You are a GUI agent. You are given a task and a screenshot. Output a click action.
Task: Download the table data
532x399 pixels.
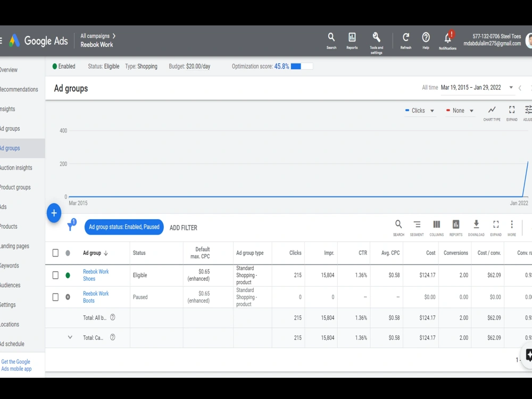(x=476, y=228)
